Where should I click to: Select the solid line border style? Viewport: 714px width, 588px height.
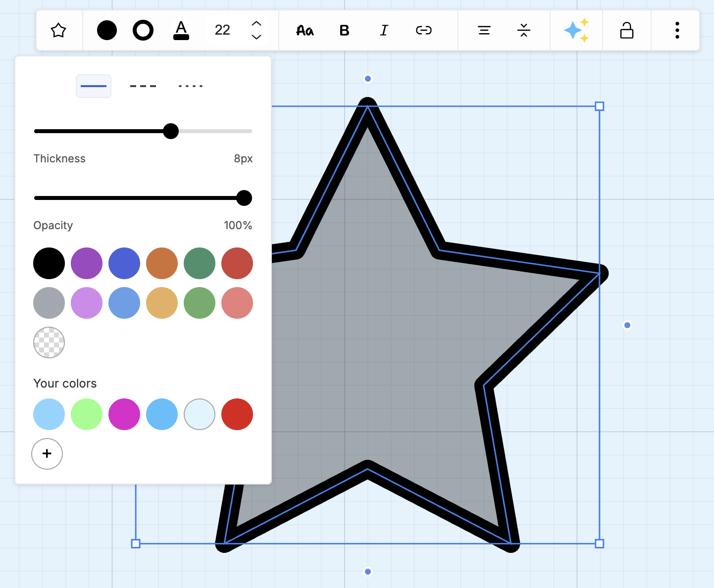coord(94,86)
